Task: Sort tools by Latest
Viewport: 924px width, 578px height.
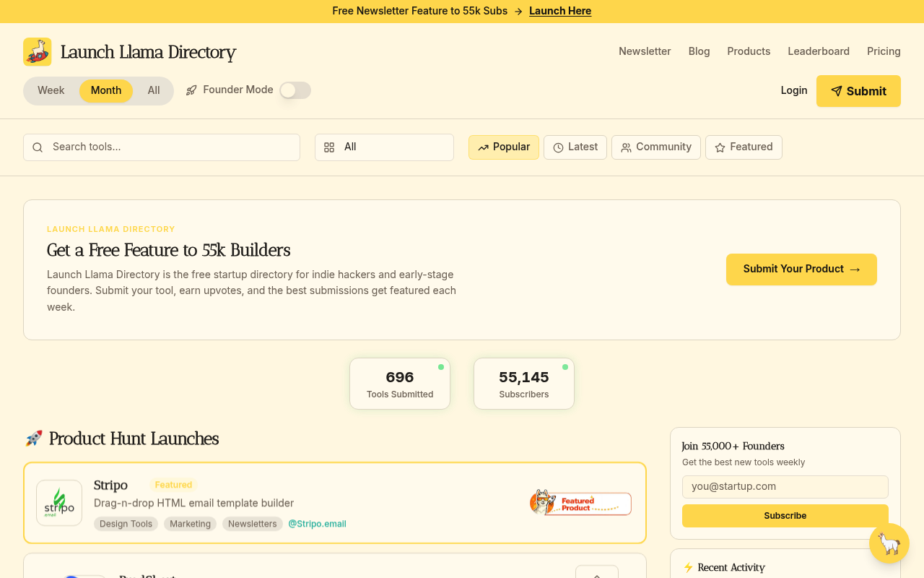Action: point(575,147)
